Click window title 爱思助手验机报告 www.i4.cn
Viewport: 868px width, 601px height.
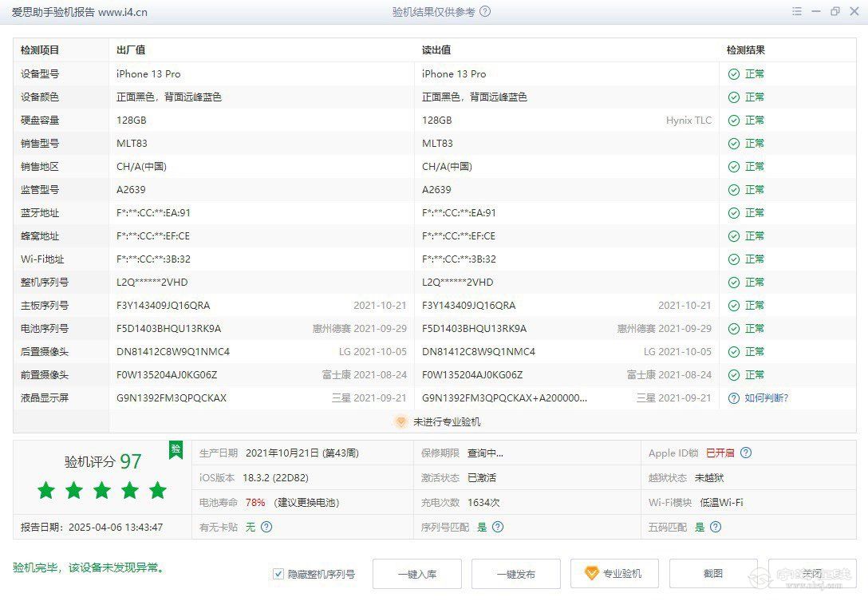coord(80,12)
